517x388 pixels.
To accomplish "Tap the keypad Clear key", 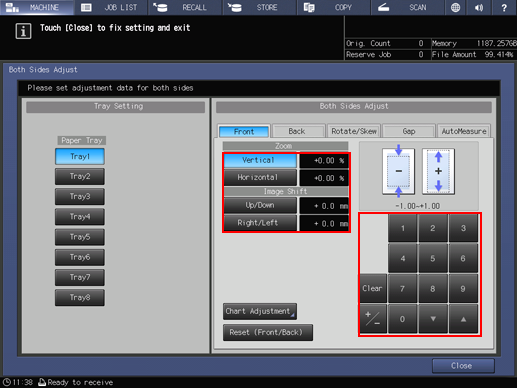I will coord(373,289).
